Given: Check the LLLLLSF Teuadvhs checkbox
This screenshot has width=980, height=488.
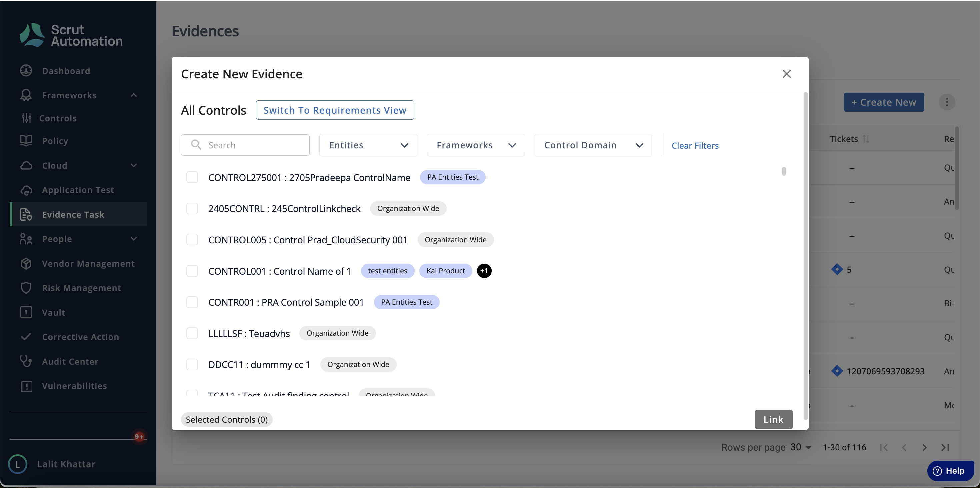Looking at the screenshot, I should click(192, 333).
